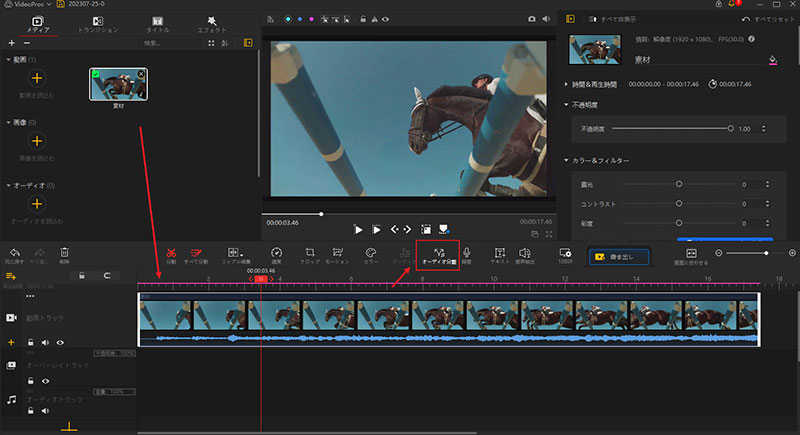Viewport: 800px width, 435px height.
Task: Play the selected clip in the preview
Action: point(377,229)
